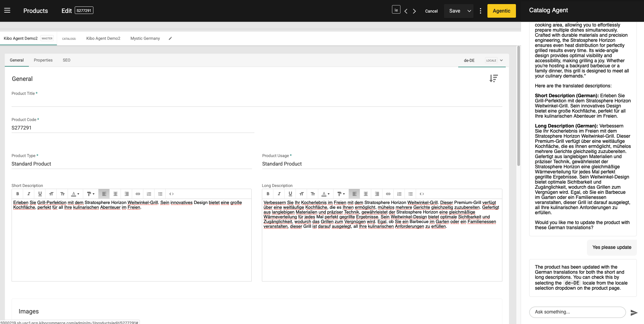The width and height of the screenshot is (644, 324).
Task: Send message arrow in Catalog Agent
Action: click(x=634, y=312)
